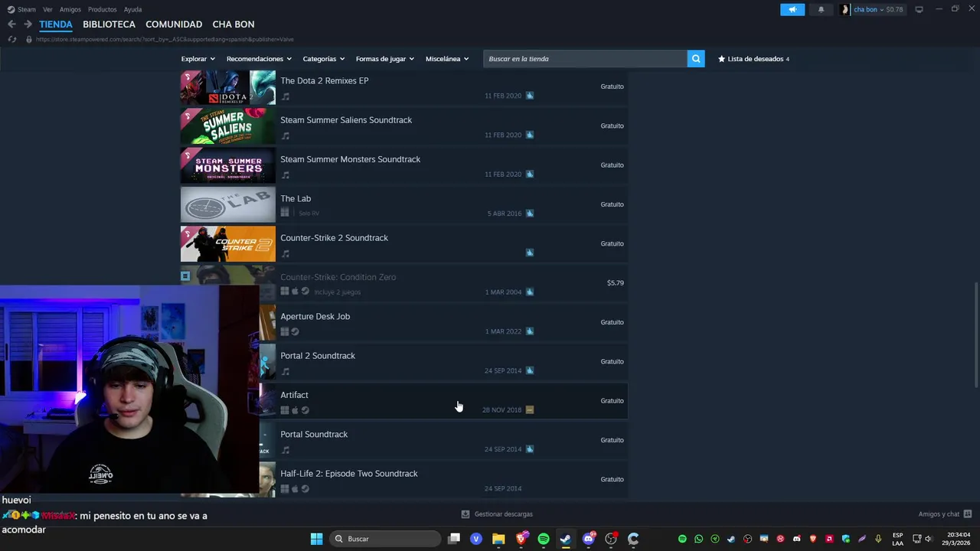Focus the Buscar en la tienda field

click(585, 59)
